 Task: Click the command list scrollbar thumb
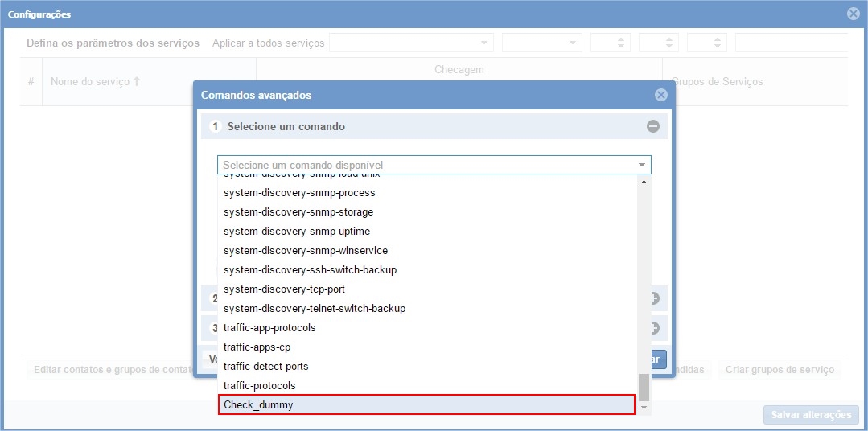(643, 387)
